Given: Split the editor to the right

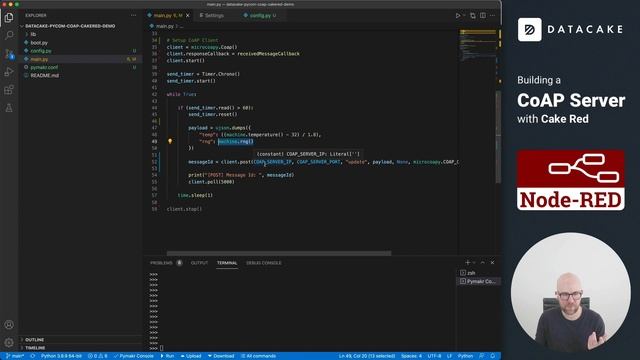Looking at the screenshot, I should pos(483,16).
